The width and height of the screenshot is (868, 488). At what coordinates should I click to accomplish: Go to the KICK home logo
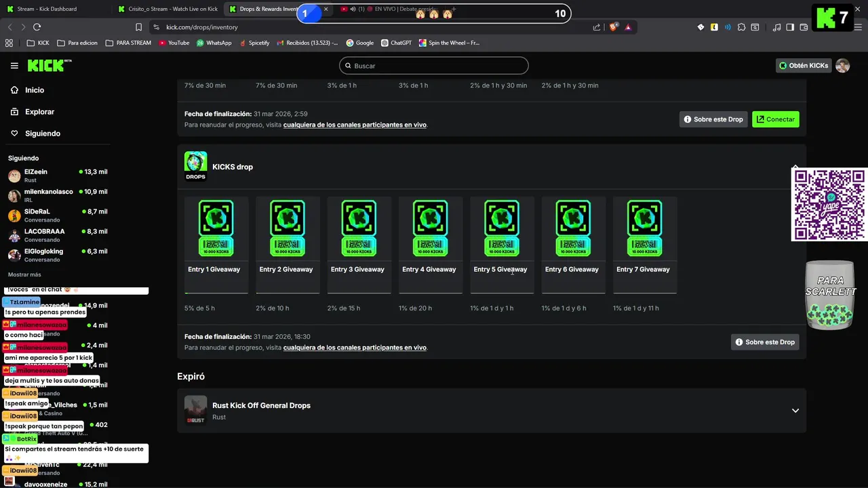point(49,66)
